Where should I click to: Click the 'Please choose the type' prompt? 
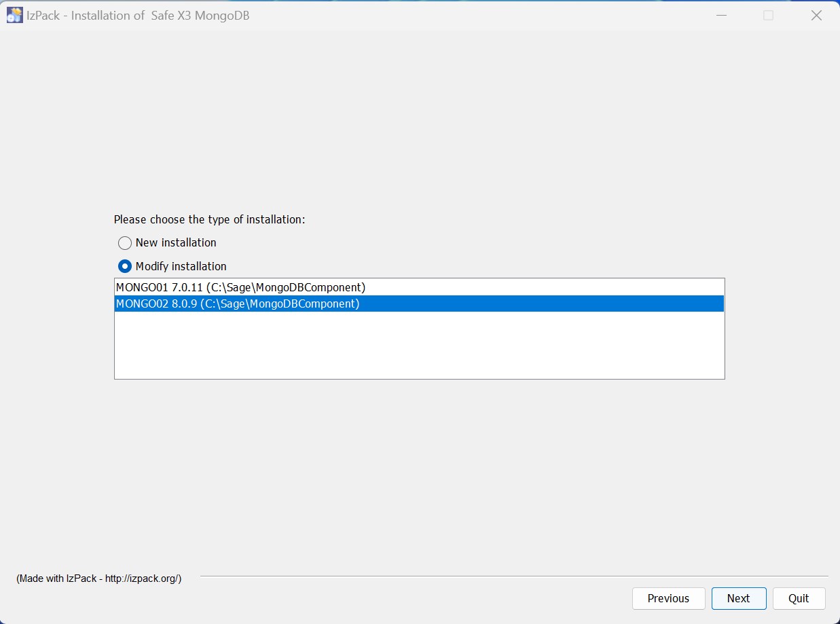(209, 220)
